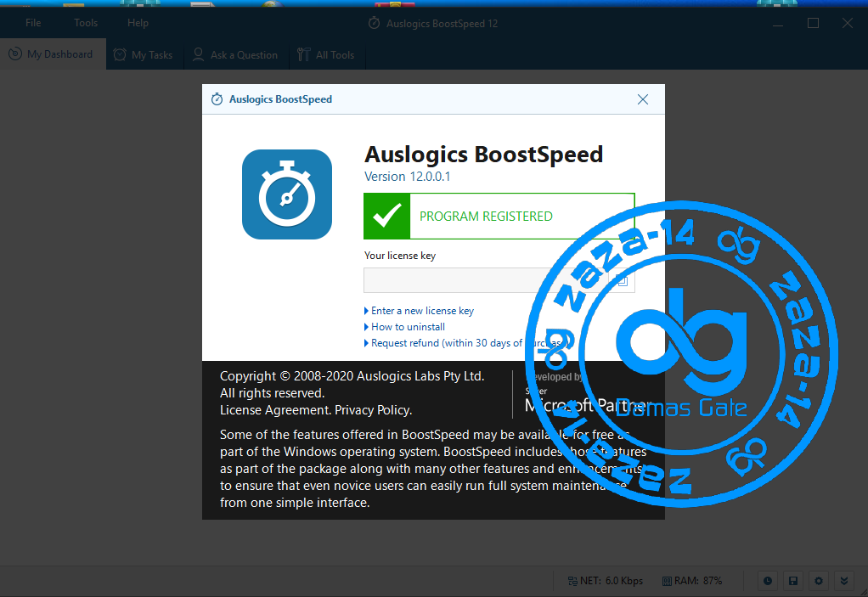Click the Your license key label
Screen dimensions: 868x597
click(400, 256)
